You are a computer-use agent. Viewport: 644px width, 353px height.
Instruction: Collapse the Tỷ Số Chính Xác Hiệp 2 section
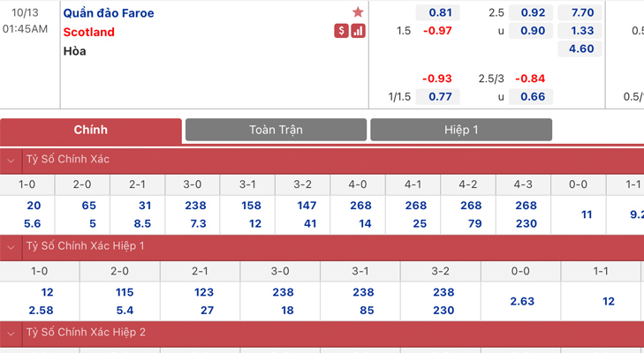tap(11, 334)
